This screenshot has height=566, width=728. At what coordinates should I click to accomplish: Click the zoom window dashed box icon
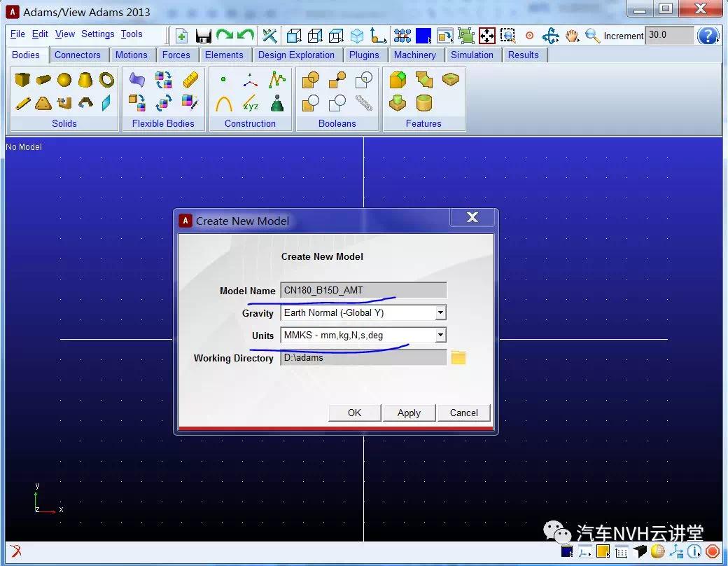click(x=508, y=36)
